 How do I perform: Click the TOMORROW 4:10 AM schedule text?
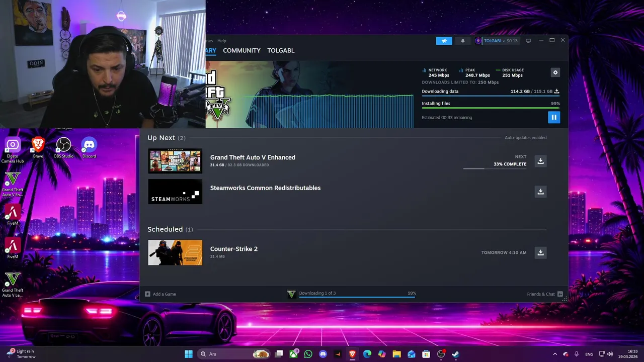pyautogui.click(x=504, y=252)
